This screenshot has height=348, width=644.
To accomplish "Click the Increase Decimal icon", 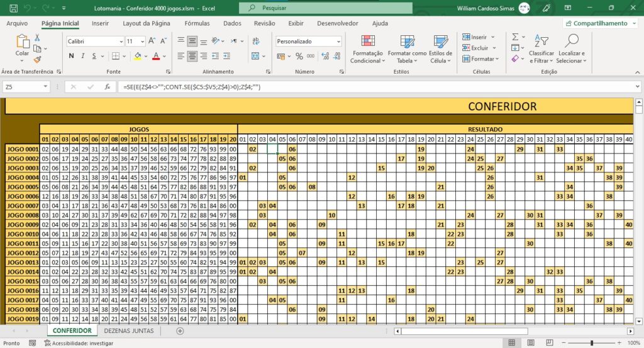I will (325, 56).
